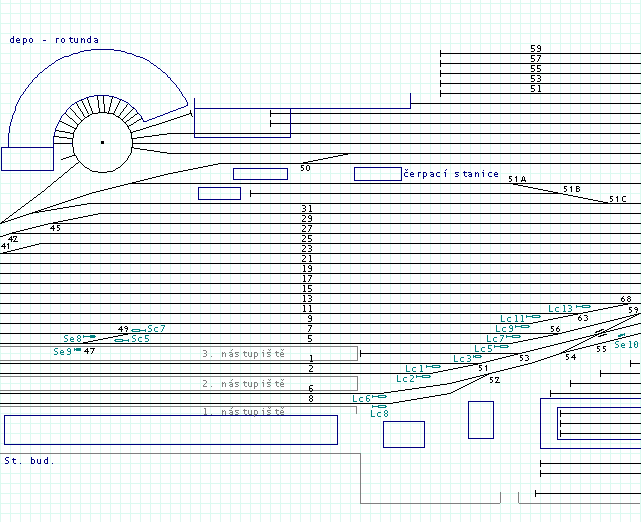Click track number 6 label
This screenshot has width=641, height=522.
(x=311, y=388)
